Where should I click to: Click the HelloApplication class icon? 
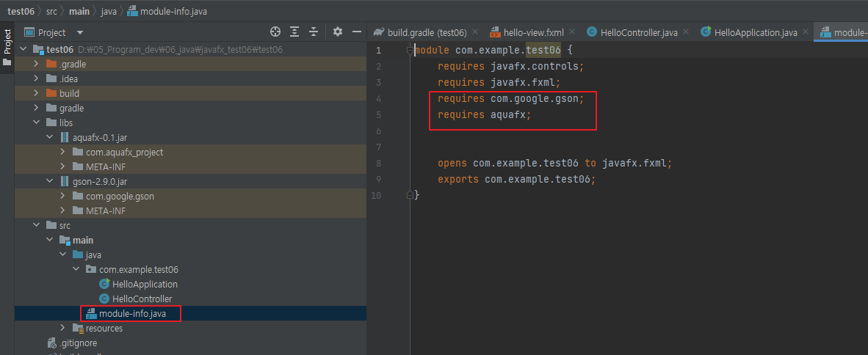[x=104, y=285]
